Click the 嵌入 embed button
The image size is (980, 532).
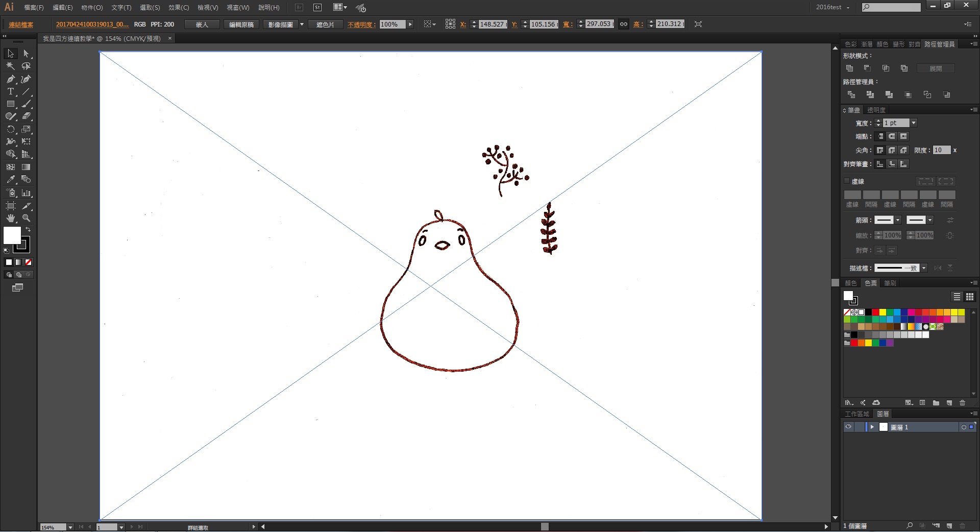click(202, 25)
